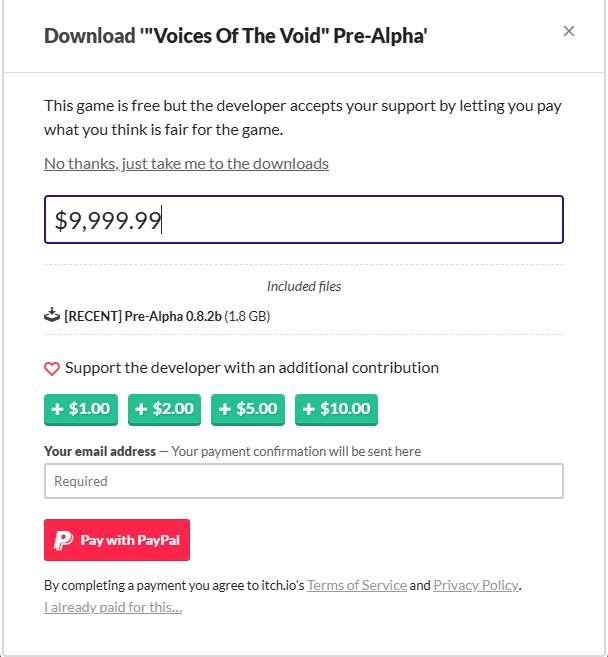Click the required email address field
The image size is (608, 657).
304,481
